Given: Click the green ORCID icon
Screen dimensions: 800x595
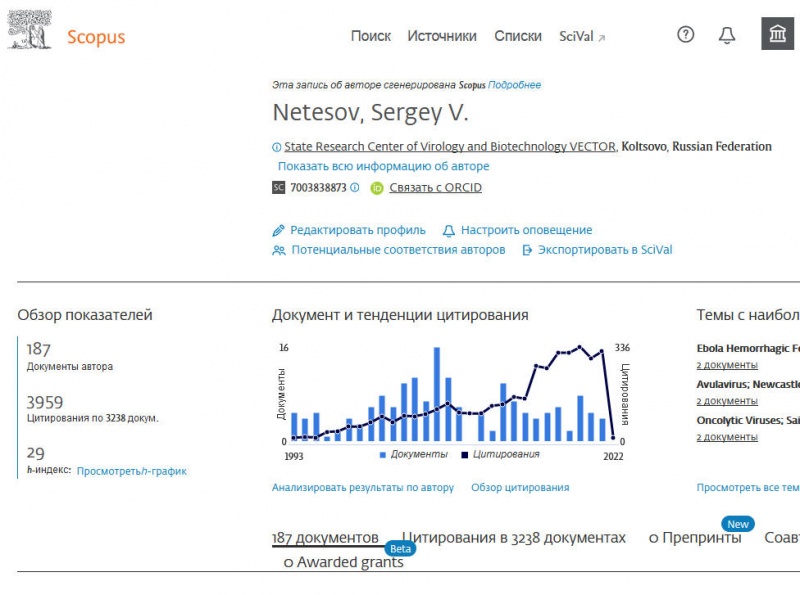Looking at the screenshot, I should coord(377,188).
